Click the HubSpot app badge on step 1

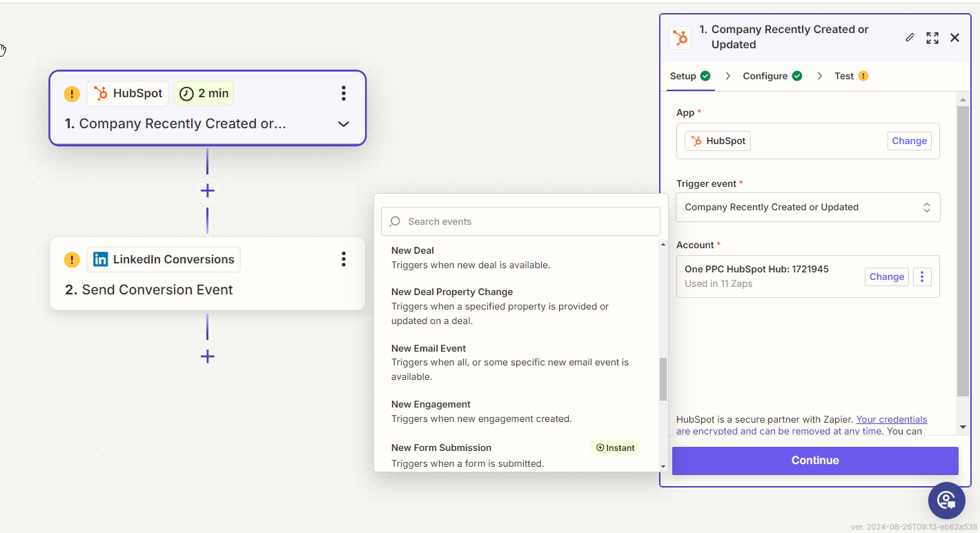coord(128,93)
